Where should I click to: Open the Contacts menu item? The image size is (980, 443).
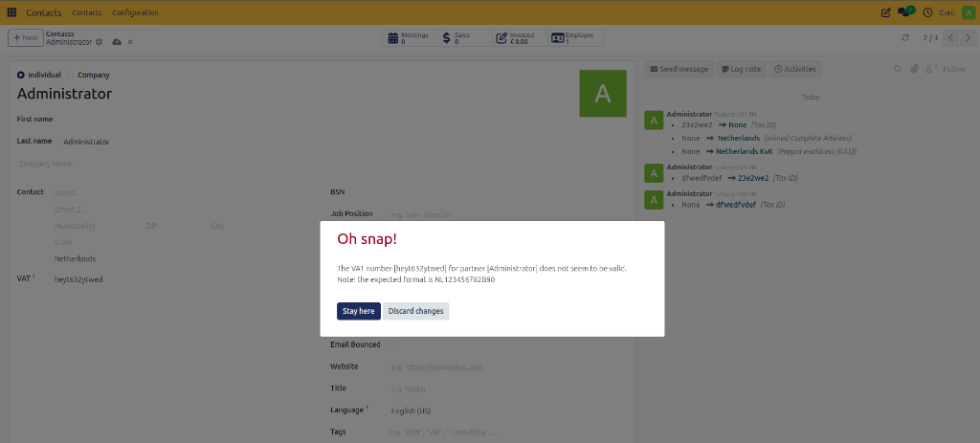(87, 12)
